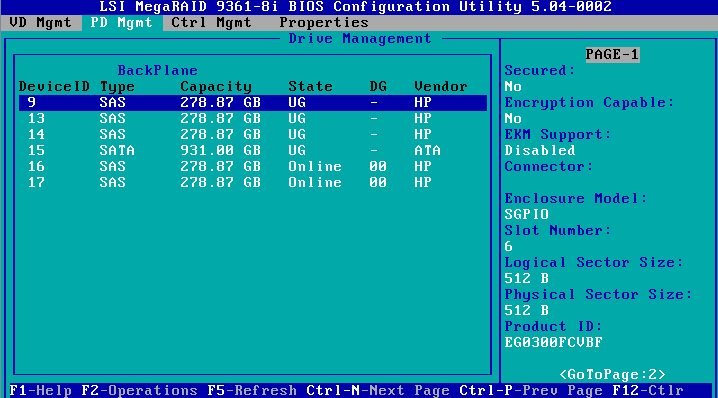This screenshot has width=718, height=398.
Task: Click the Secured label
Action: coord(539,71)
